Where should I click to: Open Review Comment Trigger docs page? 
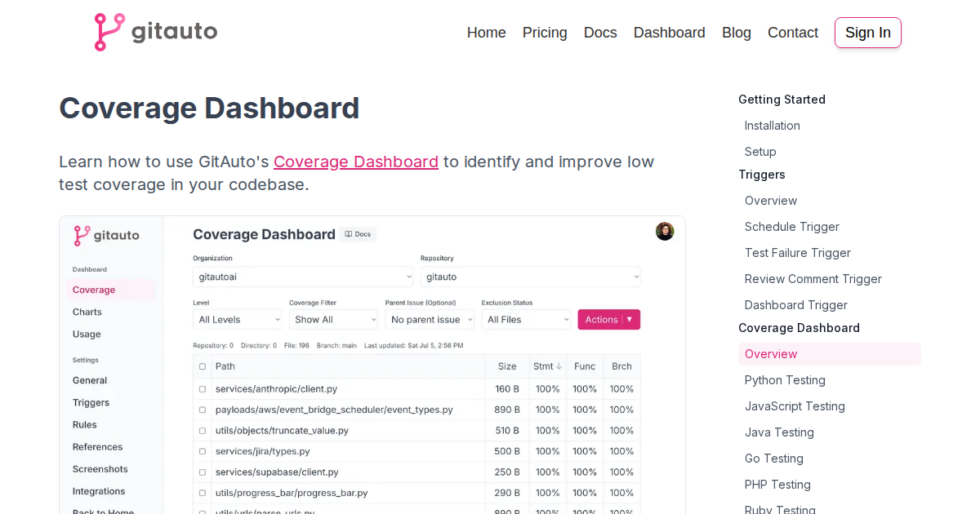pyautogui.click(x=813, y=279)
